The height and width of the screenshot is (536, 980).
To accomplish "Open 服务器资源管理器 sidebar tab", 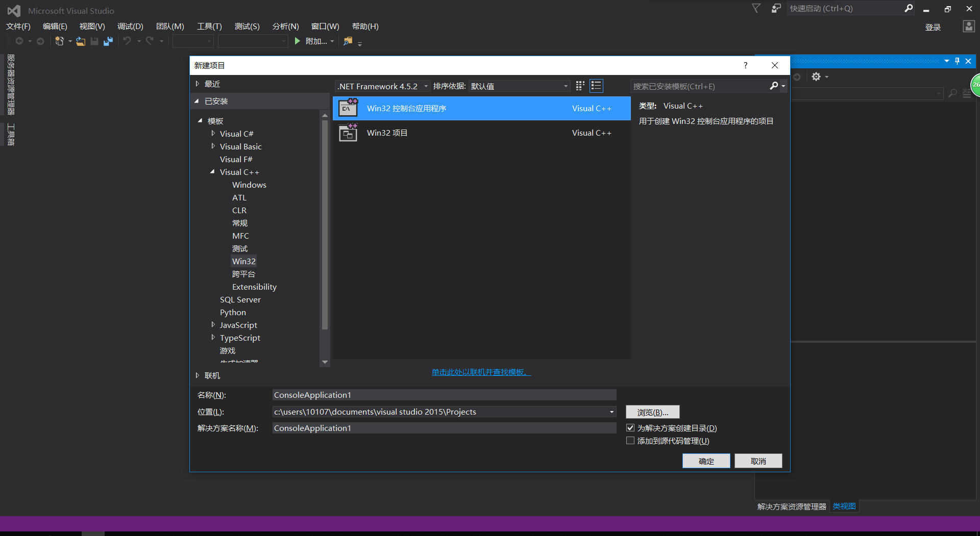I will click(x=11, y=85).
